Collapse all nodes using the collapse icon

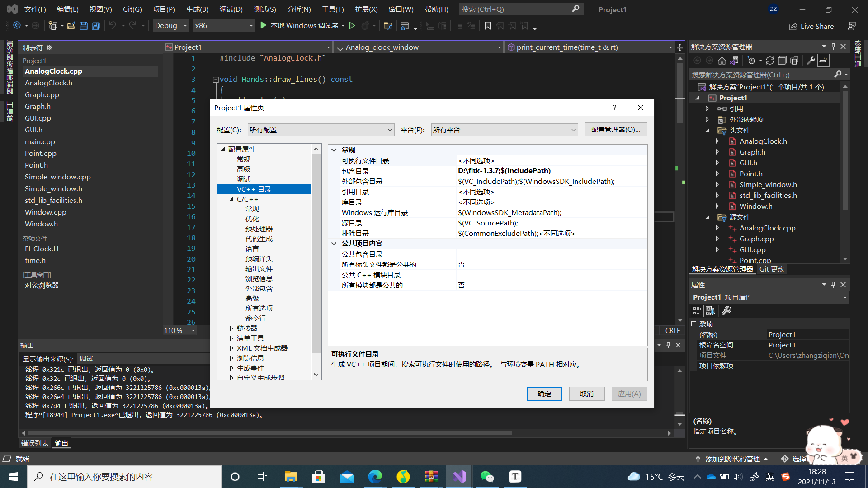coord(782,60)
